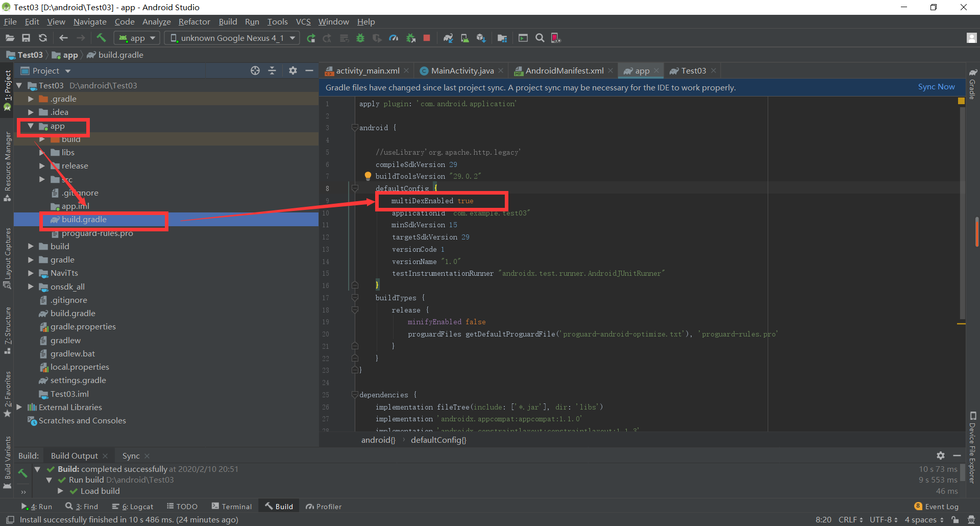The width and height of the screenshot is (980, 526).
Task: Toggle the Z: Structure tool window
Action: 8,330
